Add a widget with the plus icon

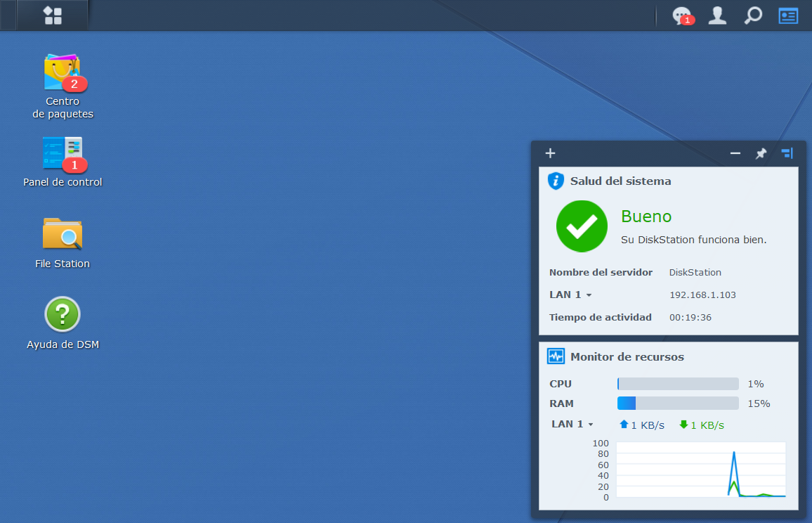550,153
